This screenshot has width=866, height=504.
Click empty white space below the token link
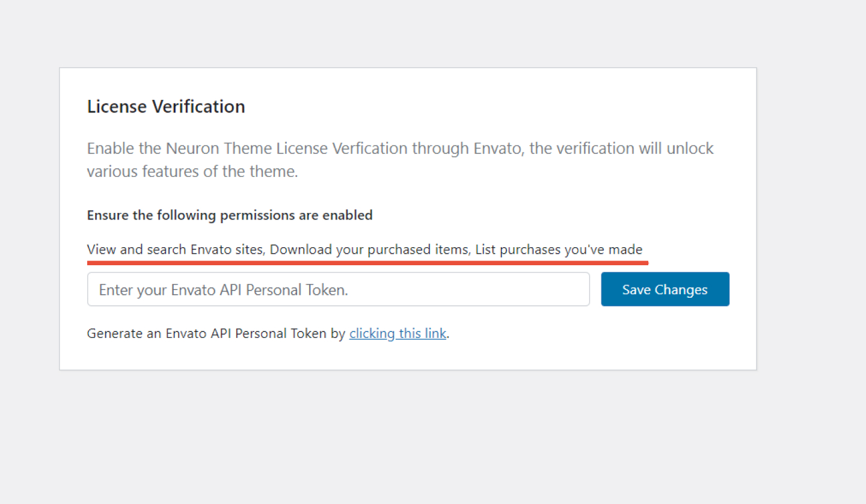tap(407, 355)
